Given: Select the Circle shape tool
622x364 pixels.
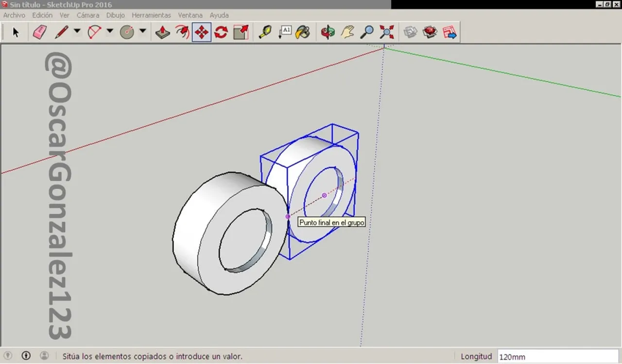Looking at the screenshot, I should pyautogui.click(x=127, y=33).
